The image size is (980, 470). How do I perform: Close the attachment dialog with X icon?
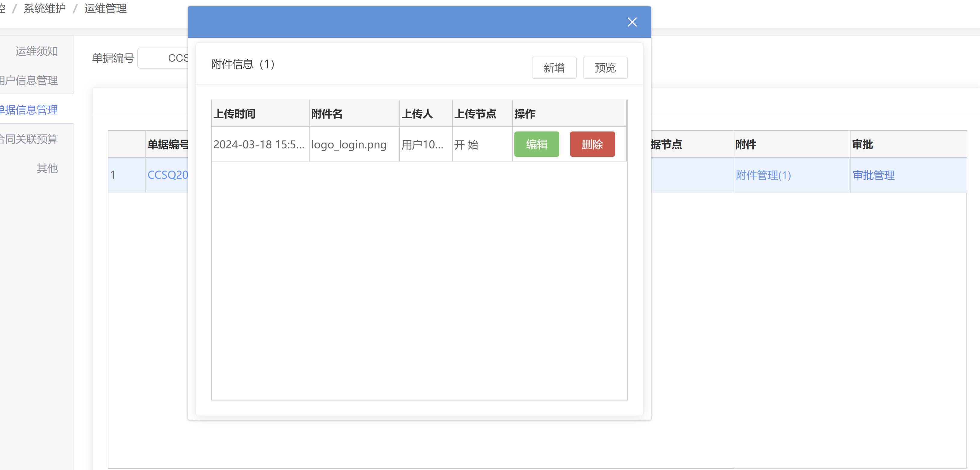(632, 22)
